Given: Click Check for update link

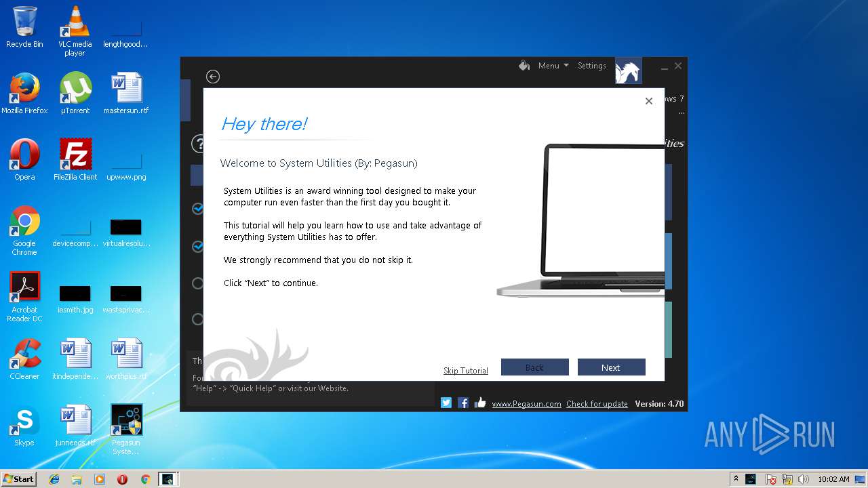Looking at the screenshot, I should pos(597,404).
